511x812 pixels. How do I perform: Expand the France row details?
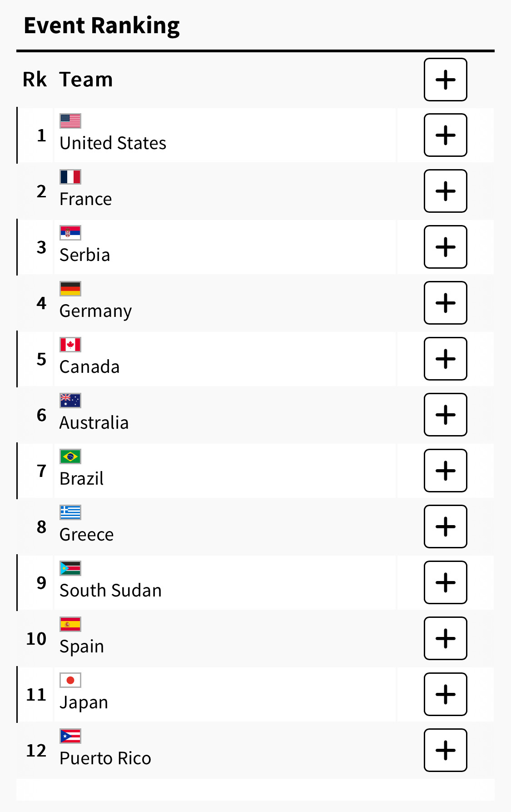pos(445,191)
